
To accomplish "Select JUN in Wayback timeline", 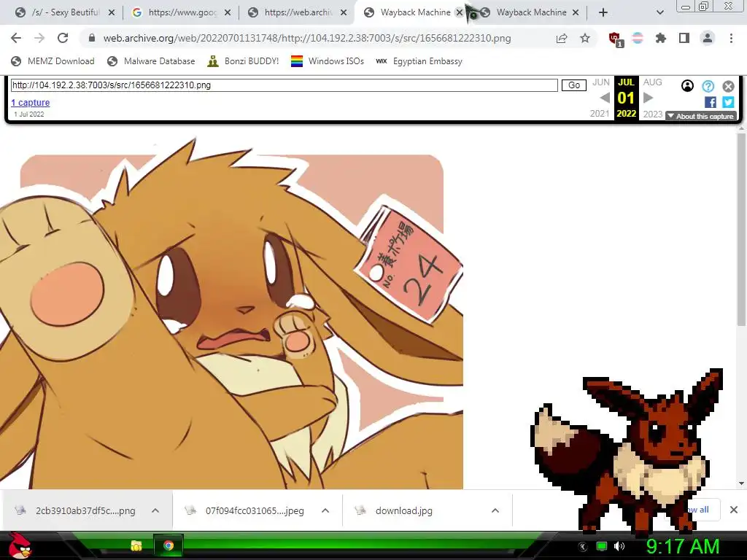I will [x=601, y=82].
